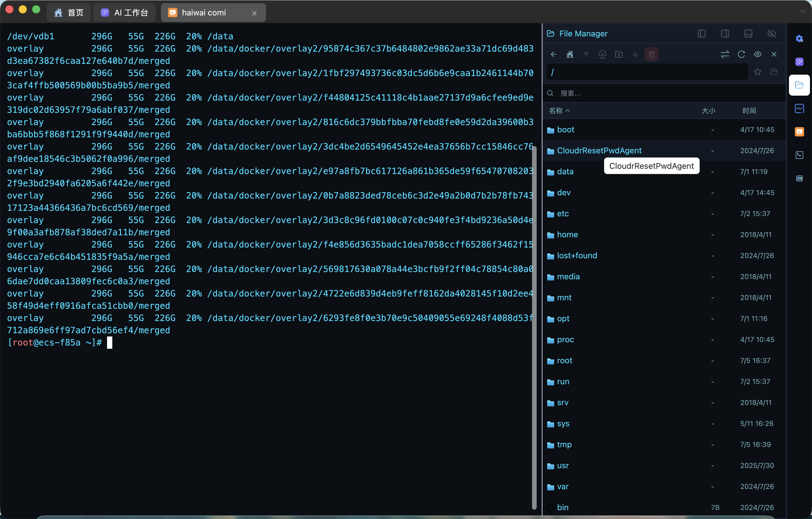The height and width of the screenshot is (519, 812).
Task: Upload file with cloud upload icon
Action: coord(602,54)
